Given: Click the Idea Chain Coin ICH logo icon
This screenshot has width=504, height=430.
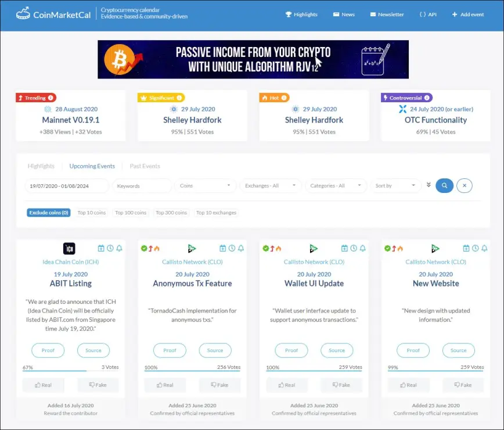Looking at the screenshot, I should pos(69,249).
